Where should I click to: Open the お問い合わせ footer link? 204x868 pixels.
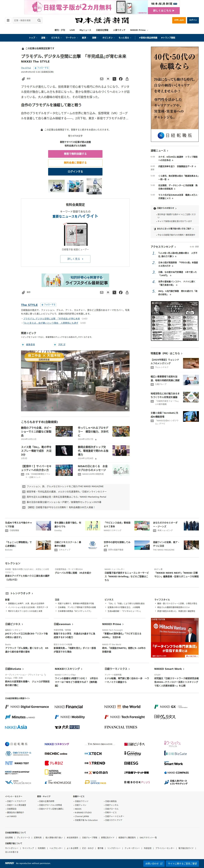point(154,864)
